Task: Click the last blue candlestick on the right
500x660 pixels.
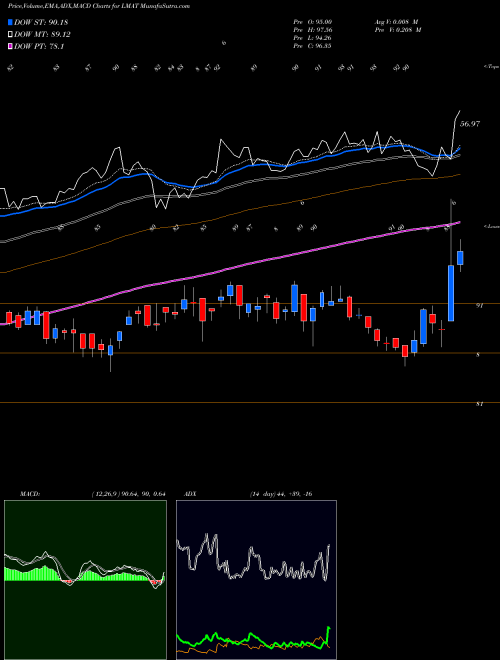Action: pyautogui.click(x=460, y=258)
